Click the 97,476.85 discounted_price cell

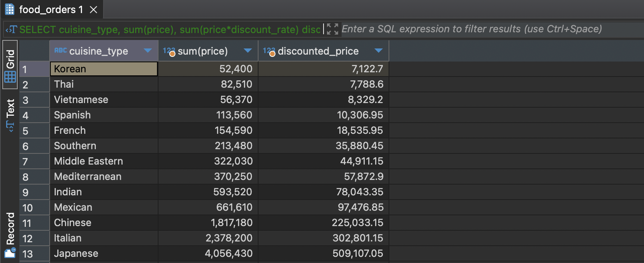[324, 207]
